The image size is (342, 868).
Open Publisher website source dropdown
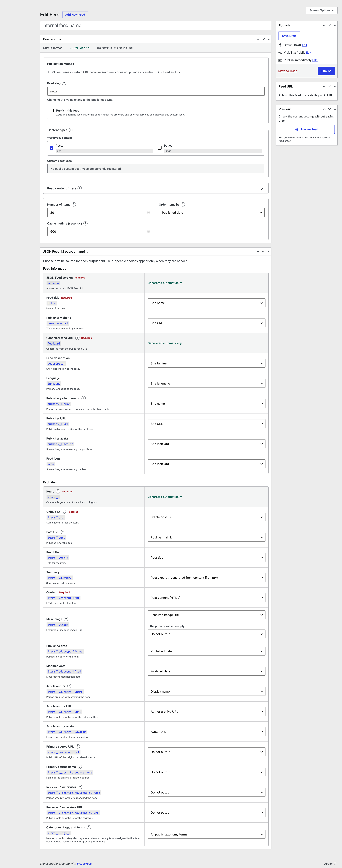click(x=207, y=323)
